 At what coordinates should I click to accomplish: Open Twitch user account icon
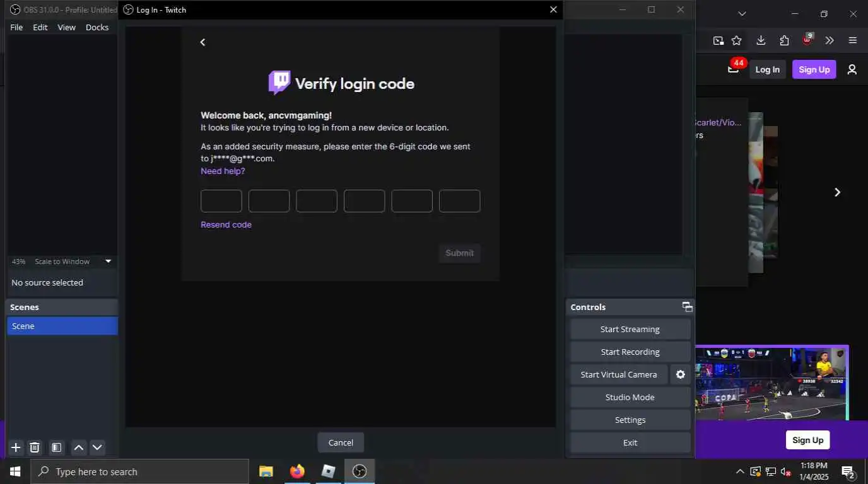[x=852, y=69]
